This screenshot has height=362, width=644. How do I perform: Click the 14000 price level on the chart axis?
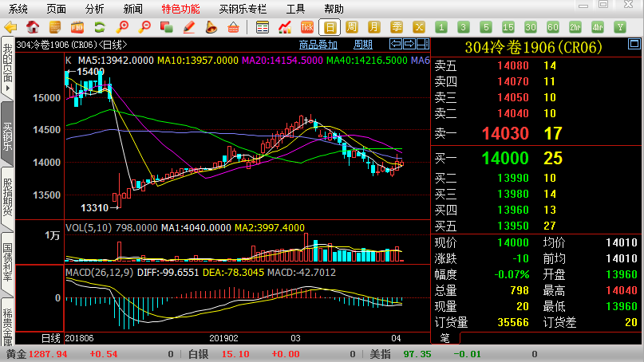46,162
